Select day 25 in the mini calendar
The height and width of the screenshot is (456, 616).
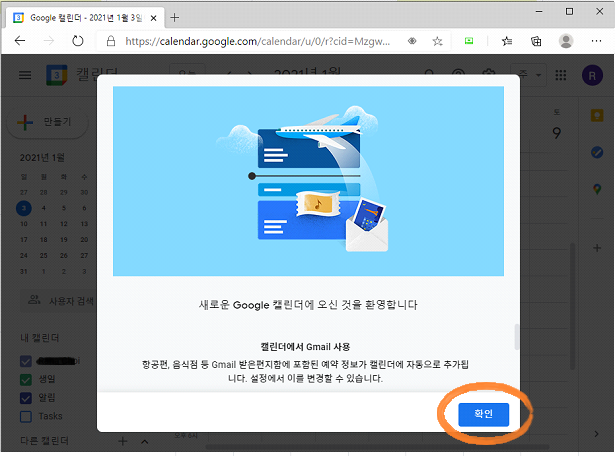click(x=44, y=256)
